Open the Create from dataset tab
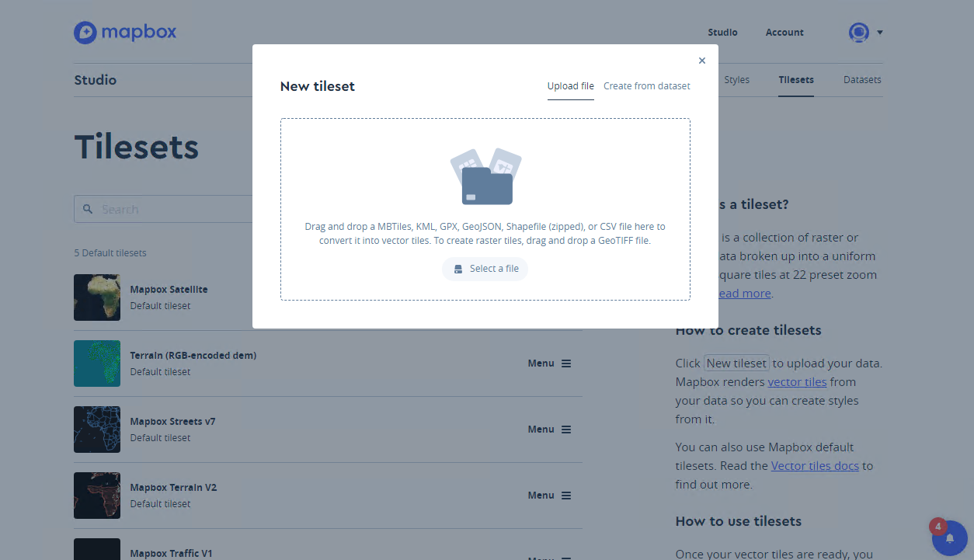This screenshot has width=974, height=560. (x=647, y=86)
